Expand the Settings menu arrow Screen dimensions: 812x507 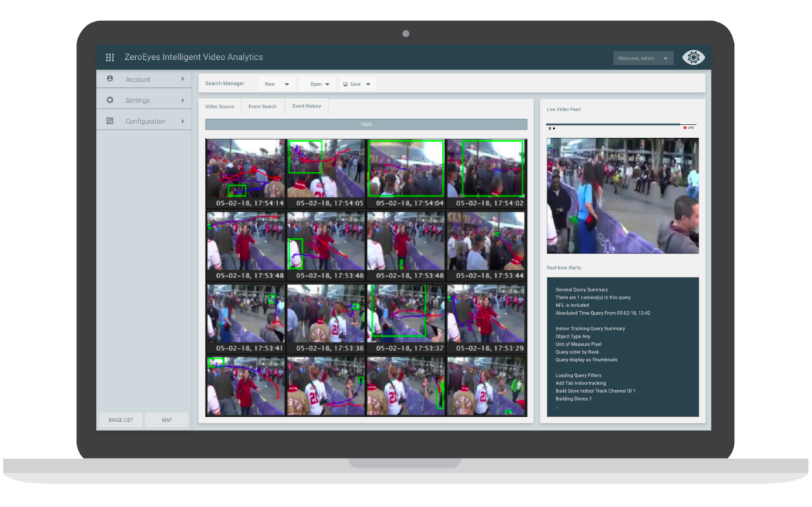pyautogui.click(x=183, y=100)
